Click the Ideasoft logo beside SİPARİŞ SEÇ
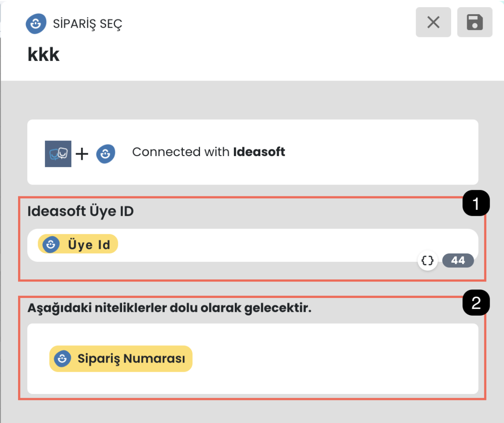The image size is (504, 423). click(36, 24)
